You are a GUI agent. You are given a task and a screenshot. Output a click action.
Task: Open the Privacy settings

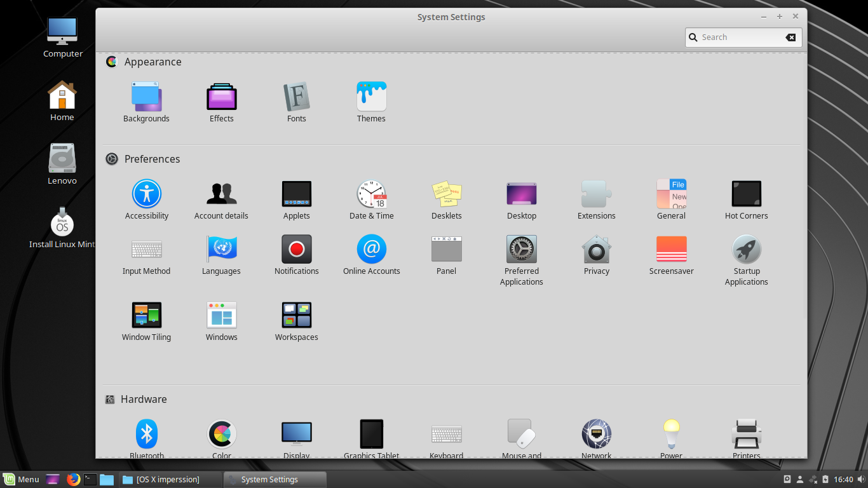coord(597,255)
